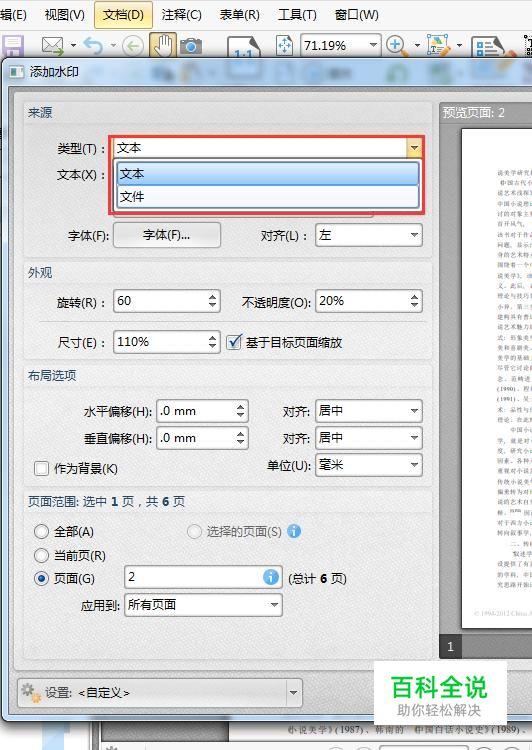Open the 文档(D) menu
532x750 pixels.
pyautogui.click(x=123, y=15)
